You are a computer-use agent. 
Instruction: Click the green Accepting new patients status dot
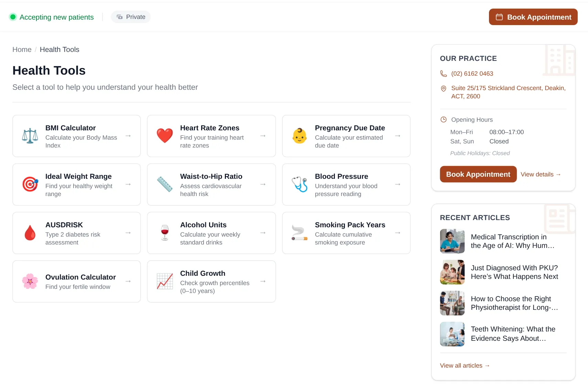coord(13,17)
